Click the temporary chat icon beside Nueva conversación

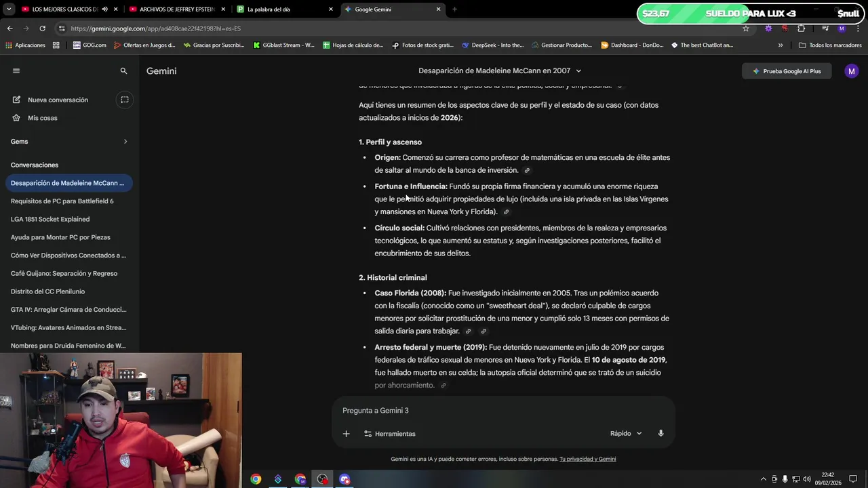(x=125, y=100)
